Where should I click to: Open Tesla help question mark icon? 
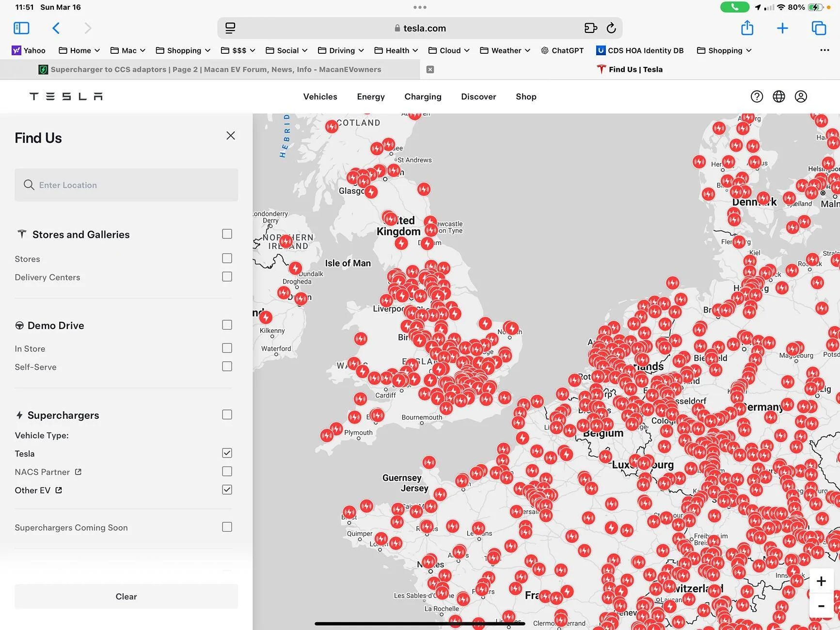[757, 96]
